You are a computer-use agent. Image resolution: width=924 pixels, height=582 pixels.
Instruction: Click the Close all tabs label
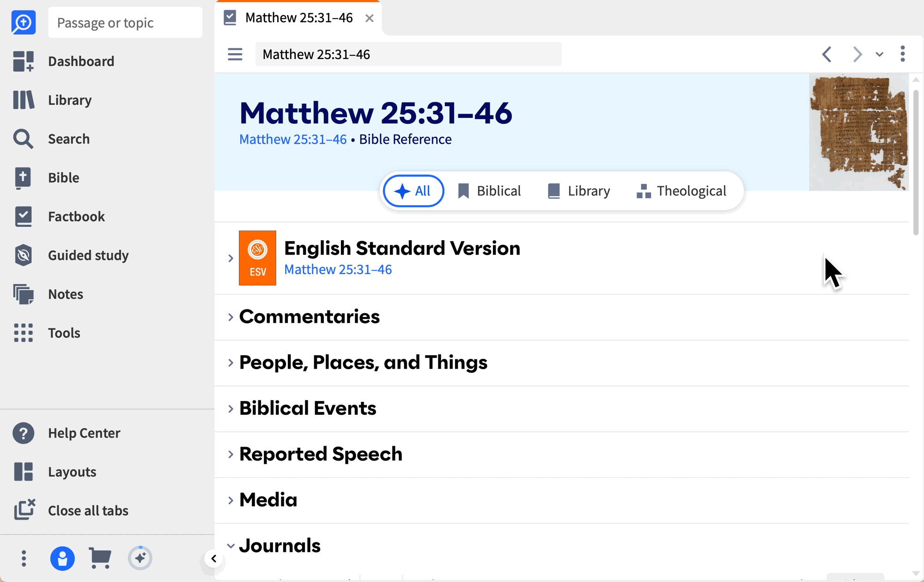(x=88, y=510)
